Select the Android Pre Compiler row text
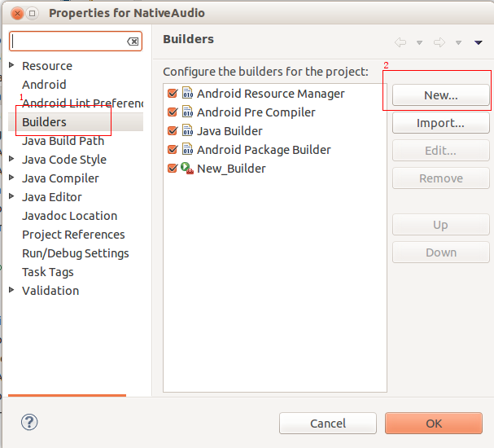Screen dimensions: 494x448 tap(256, 112)
